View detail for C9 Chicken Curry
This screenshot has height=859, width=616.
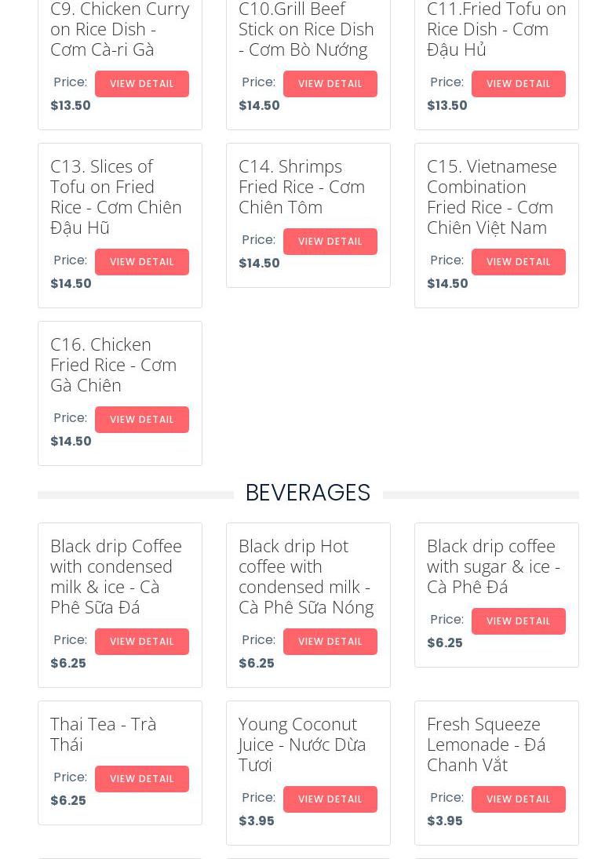(141, 84)
